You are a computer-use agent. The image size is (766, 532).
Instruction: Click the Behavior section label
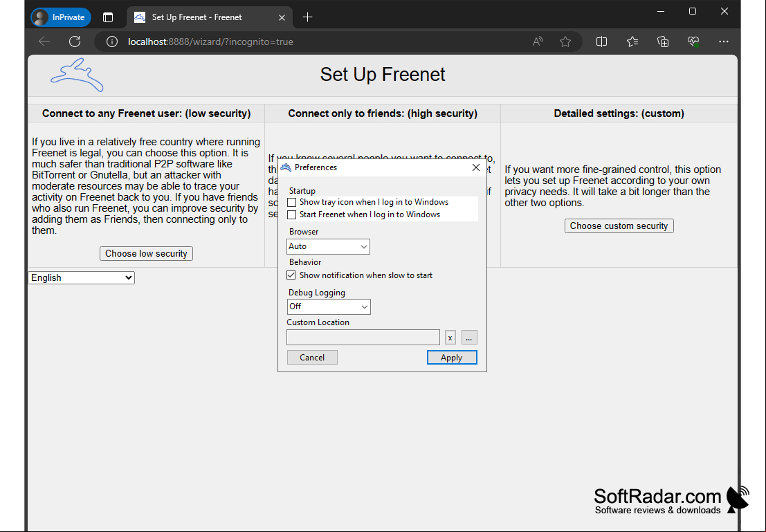tap(305, 262)
